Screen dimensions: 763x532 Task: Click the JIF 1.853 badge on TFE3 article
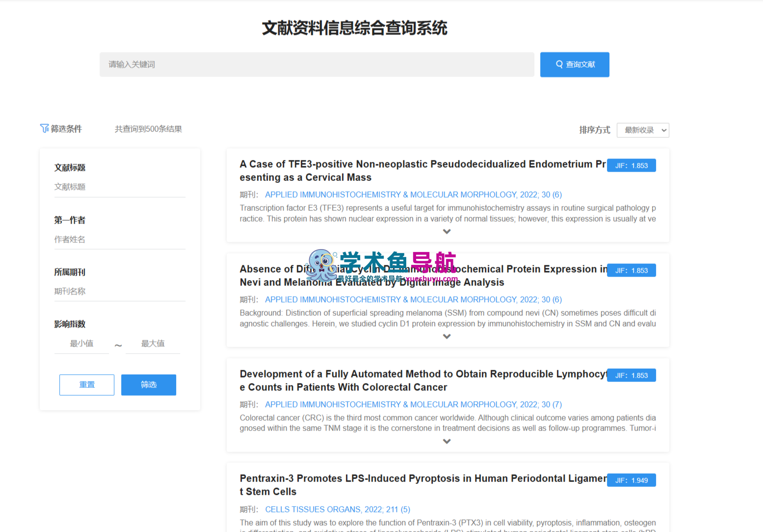(x=631, y=166)
